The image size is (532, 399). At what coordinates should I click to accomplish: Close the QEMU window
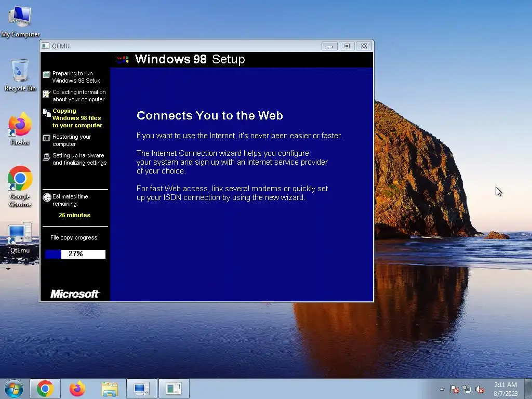click(364, 46)
